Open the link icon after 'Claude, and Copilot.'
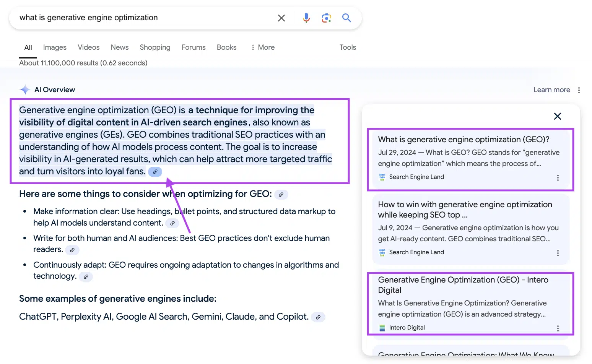592x364 pixels. (318, 317)
